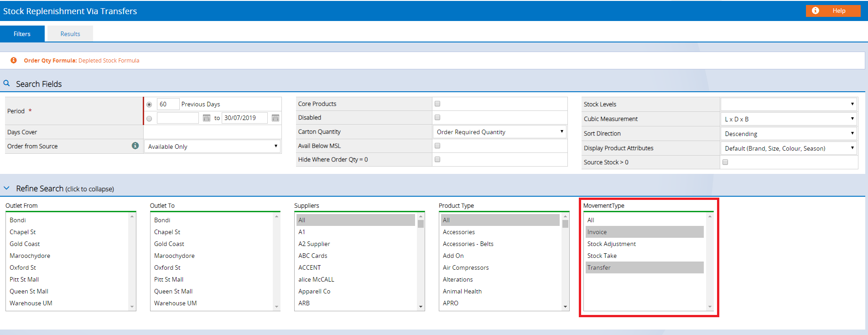Enable the Source Stock > 0 checkbox

pyautogui.click(x=725, y=162)
